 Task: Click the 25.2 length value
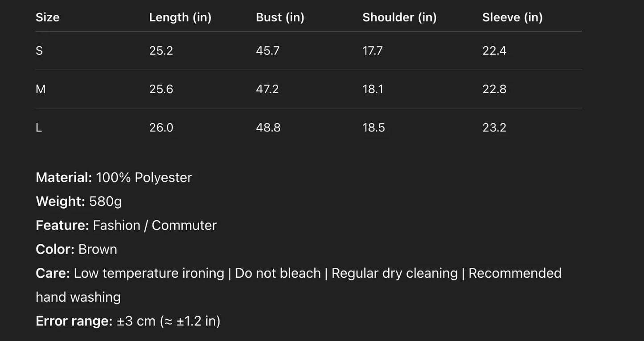tap(161, 51)
